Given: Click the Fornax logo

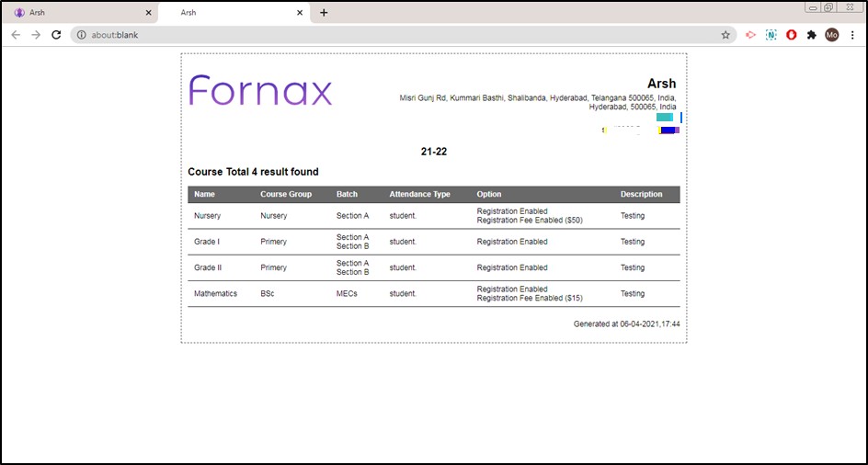Looking at the screenshot, I should point(261,90).
